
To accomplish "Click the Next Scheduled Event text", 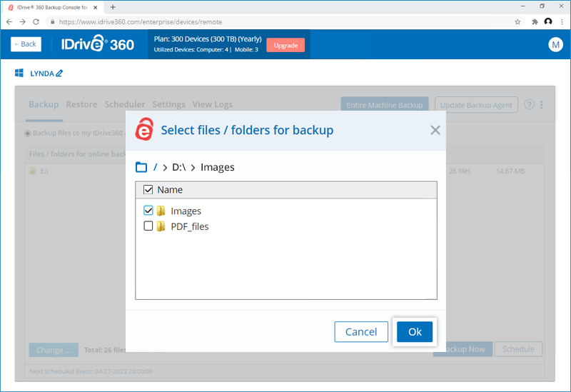I will point(91,371).
